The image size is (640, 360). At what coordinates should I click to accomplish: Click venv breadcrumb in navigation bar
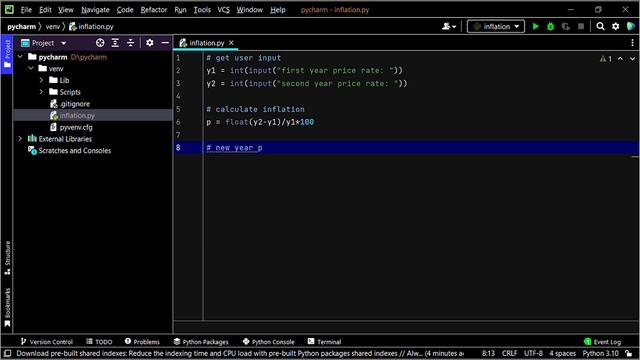click(x=53, y=27)
